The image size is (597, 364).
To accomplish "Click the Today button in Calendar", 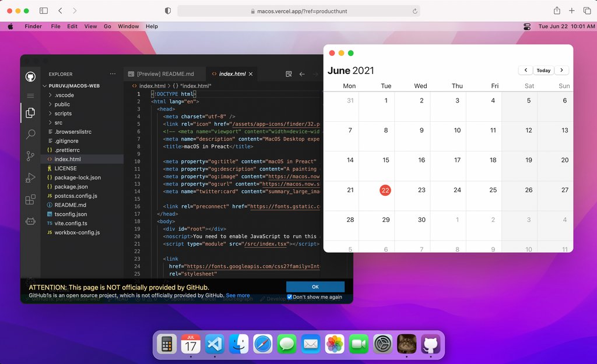I will click(x=544, y=70).
